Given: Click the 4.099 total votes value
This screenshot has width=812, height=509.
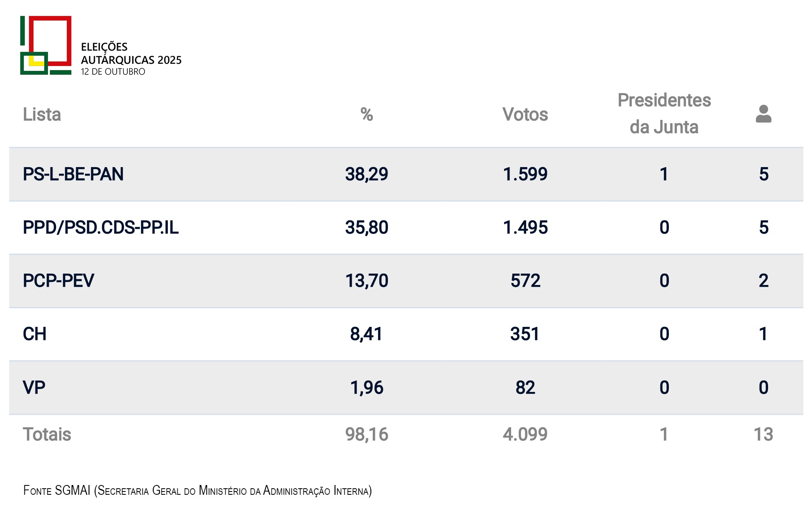Looking at the screenshot, I should 525,435.
